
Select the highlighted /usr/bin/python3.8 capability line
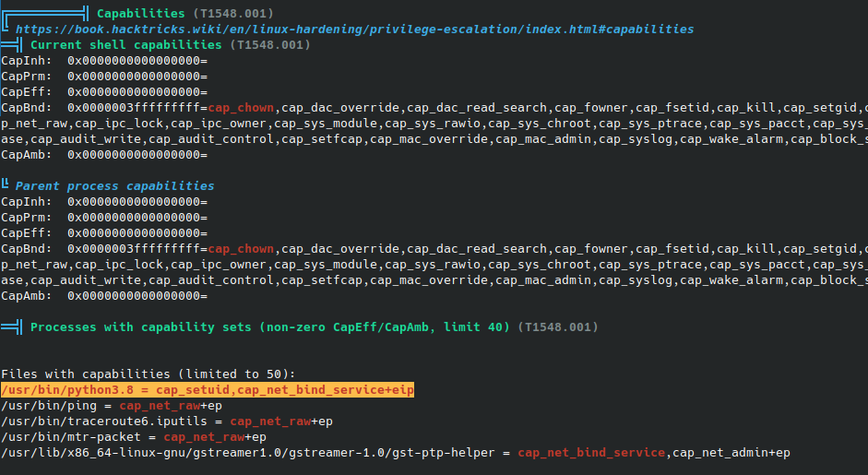208,390
